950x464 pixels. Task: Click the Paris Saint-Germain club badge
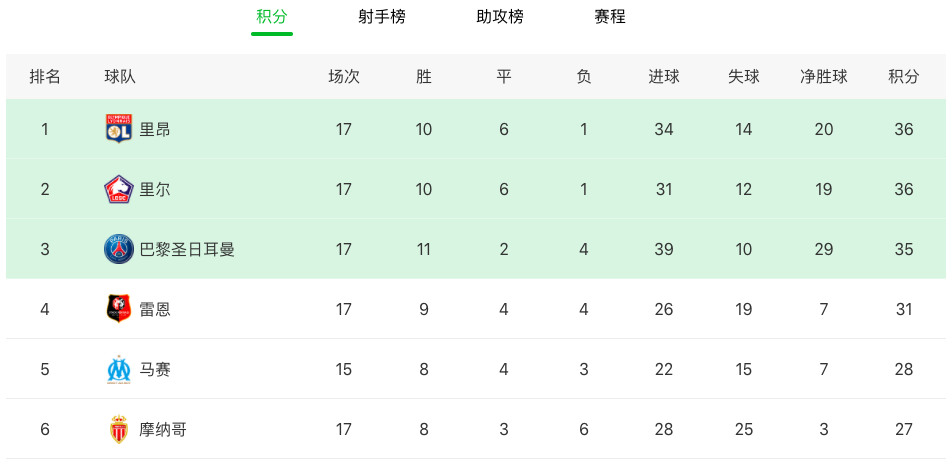(x=119, y=249)
